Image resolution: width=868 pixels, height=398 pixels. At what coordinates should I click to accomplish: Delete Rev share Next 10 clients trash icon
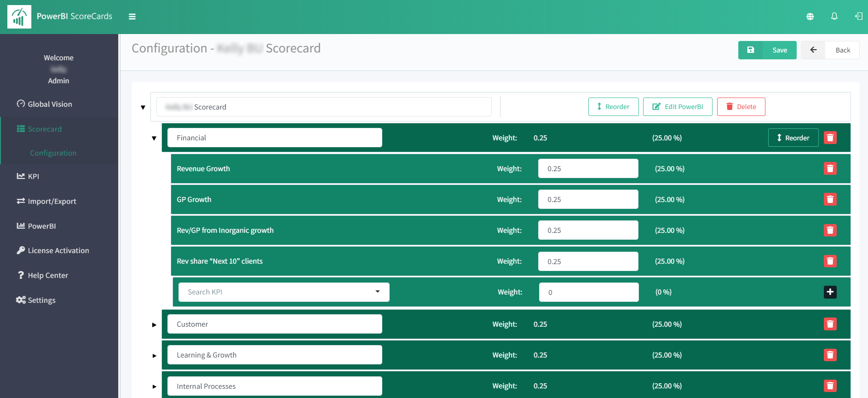pyautogui.click(x=830, y=261)
